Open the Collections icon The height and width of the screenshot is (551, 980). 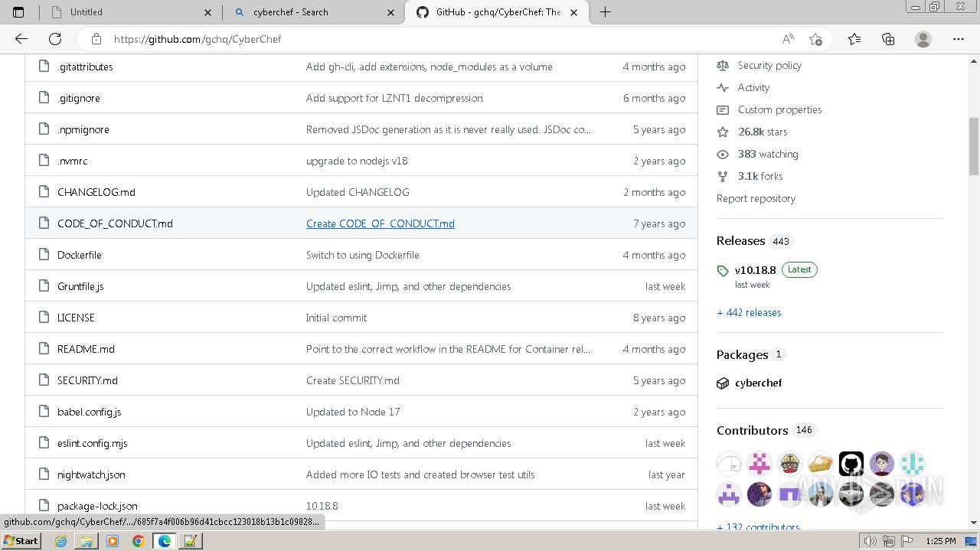coord(888,39)
